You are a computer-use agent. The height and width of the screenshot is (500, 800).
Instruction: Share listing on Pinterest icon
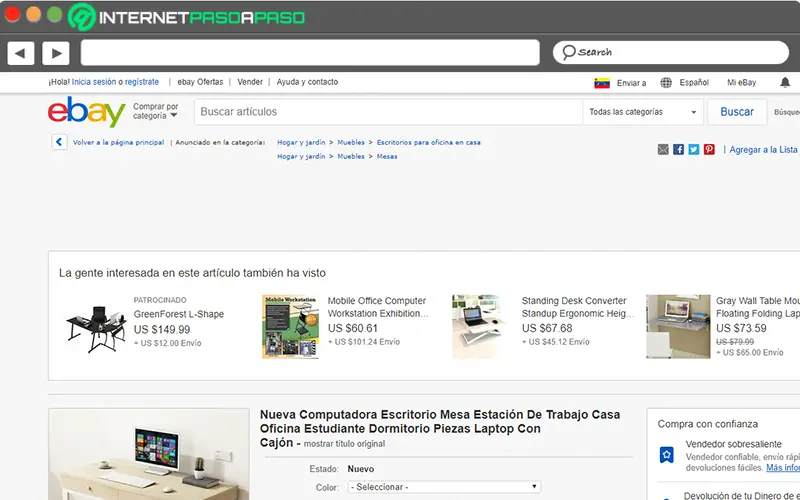click(x=709, y=149)
